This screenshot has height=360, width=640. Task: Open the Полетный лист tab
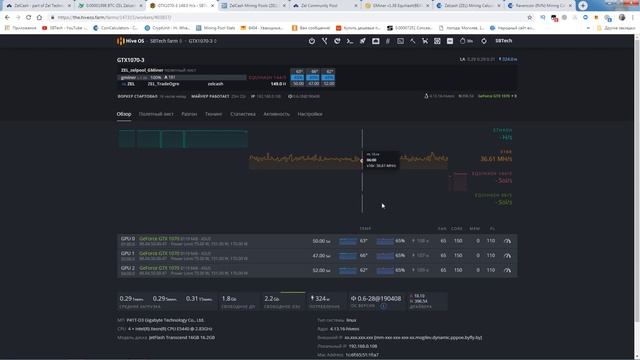point(156,114)
